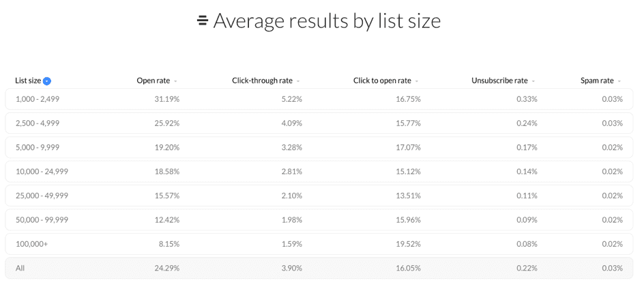The width and height of the screenshot is (644, 287).
Task: Sort by the List size header label
Action: tap(28, 81)
